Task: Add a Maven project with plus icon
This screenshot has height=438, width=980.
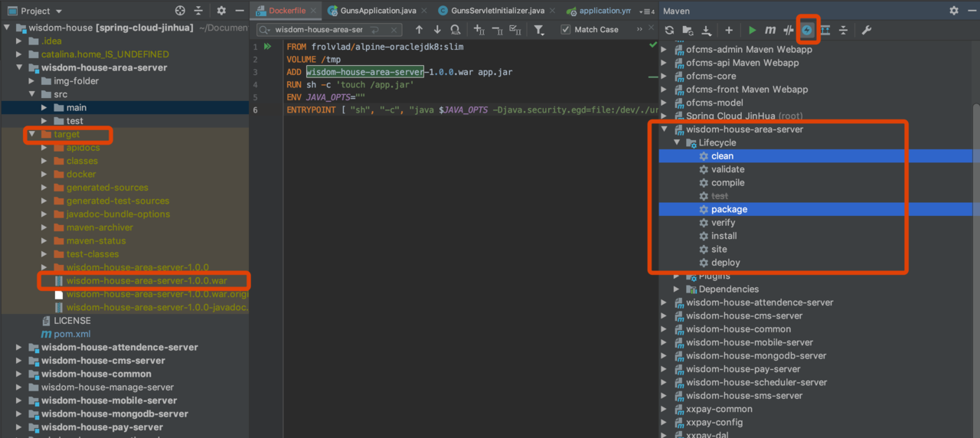Action: coord(729,30)
